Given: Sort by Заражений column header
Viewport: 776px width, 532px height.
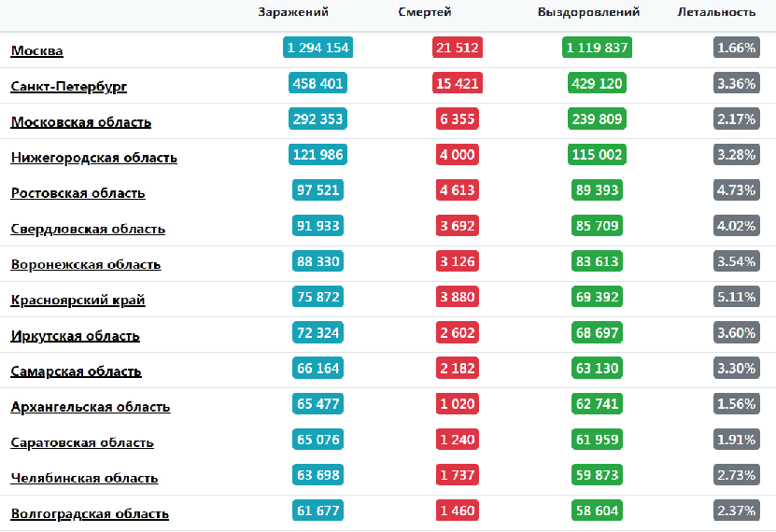Looking at the screenshot, I should pos(293,12).
